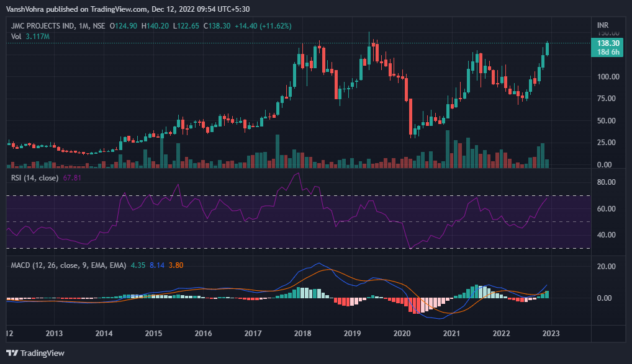Click the 2014 label on time axis
This screenshot has width=632, height=364.
click(x=104, y=334)
